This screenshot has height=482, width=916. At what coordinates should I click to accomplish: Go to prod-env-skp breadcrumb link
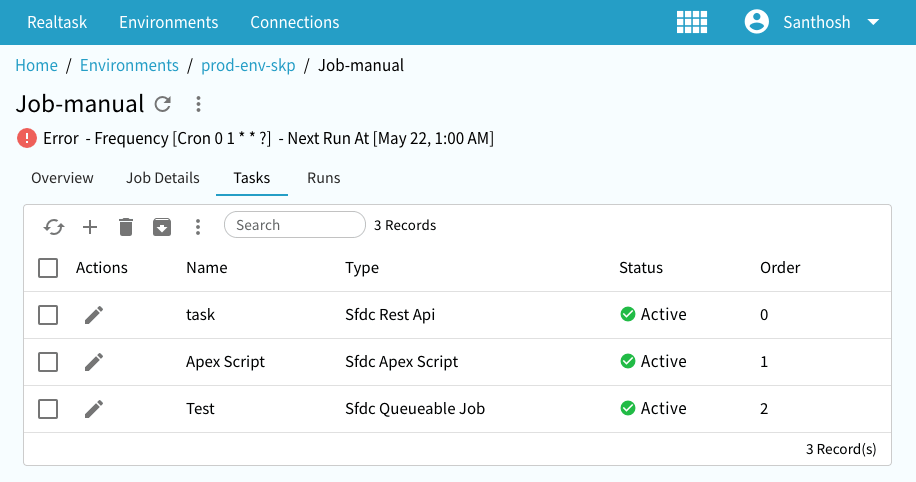(x=248, y=66)
